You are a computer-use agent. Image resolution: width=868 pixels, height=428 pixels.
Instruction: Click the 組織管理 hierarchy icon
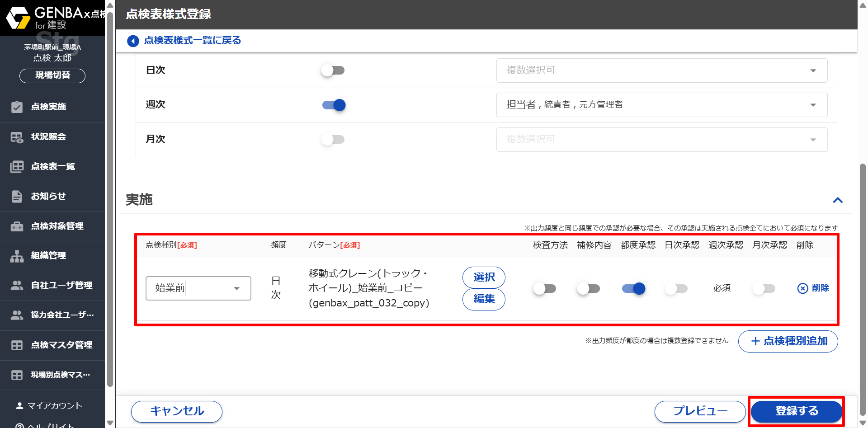pyautogui.click(x=17, y=256)
